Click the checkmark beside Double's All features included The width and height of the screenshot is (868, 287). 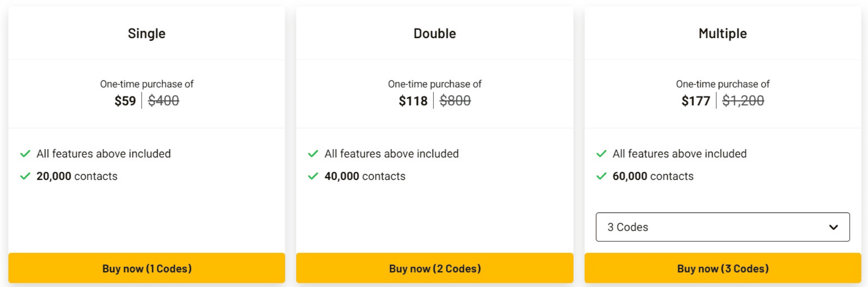click(x=313, y=154)
